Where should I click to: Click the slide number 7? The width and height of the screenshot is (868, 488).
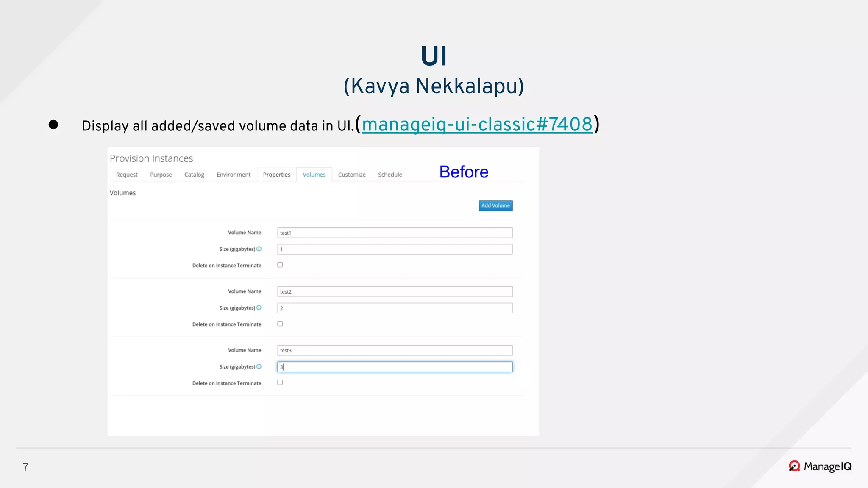tap(25, 467)
